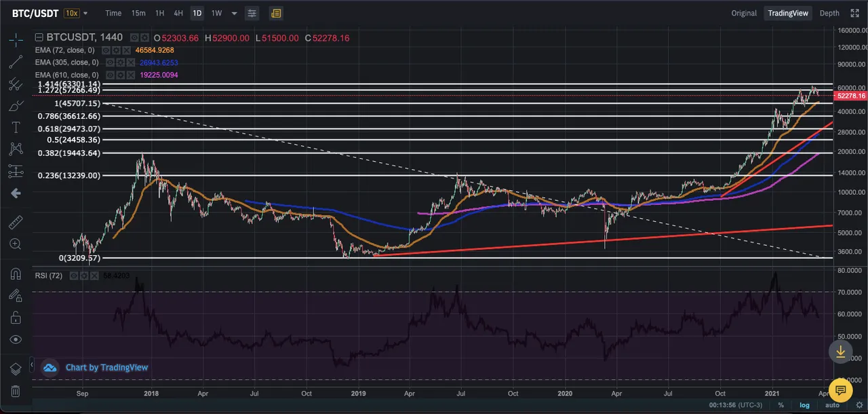The width and height of the screenshot is (868, 414).
Task: Toggle log scale mode
Action: (804, 405)
